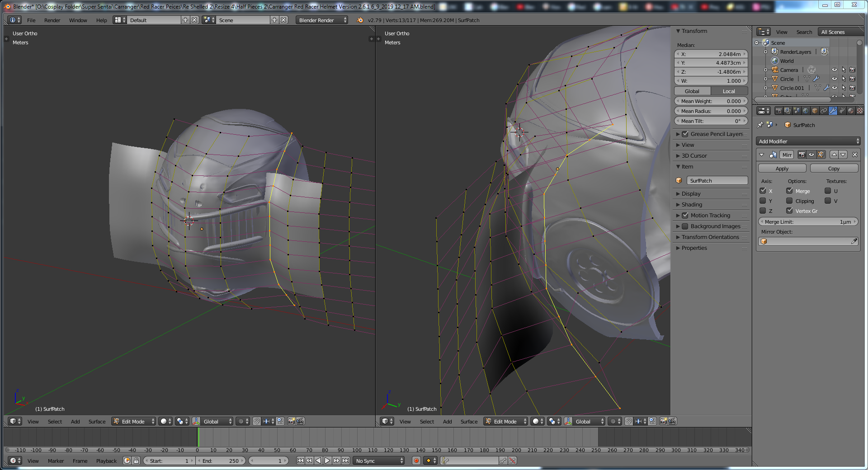Viewport: 868px width, 470px height.
Task: Click the OpenGL render image icon in right viewport
Action: (x=663, y=421)
